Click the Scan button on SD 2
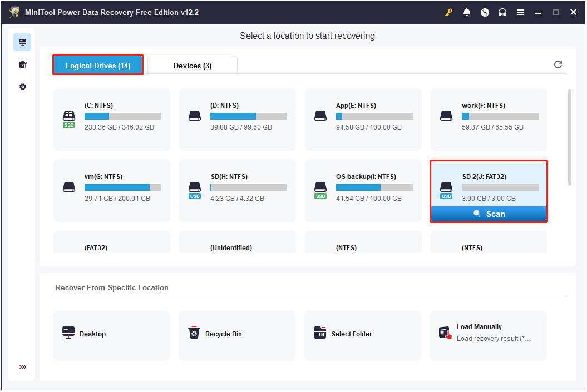The height and width of the screenshot is (392, 587). tap(489, 214)
